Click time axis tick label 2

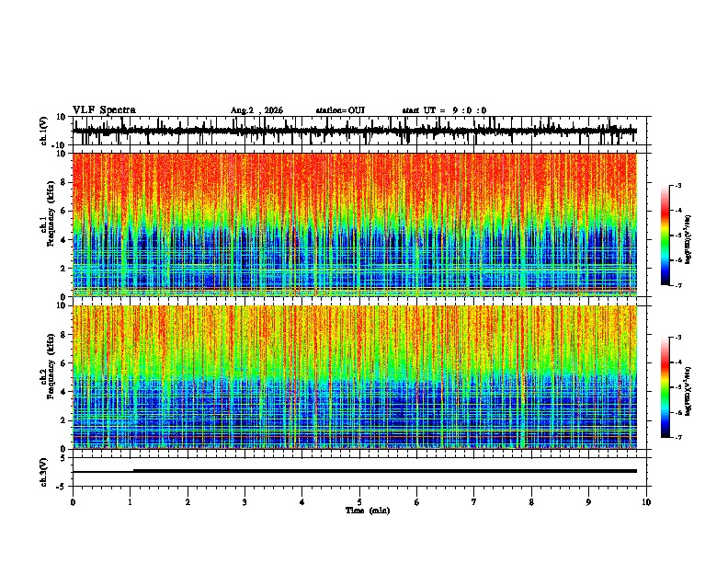(188, 502)
